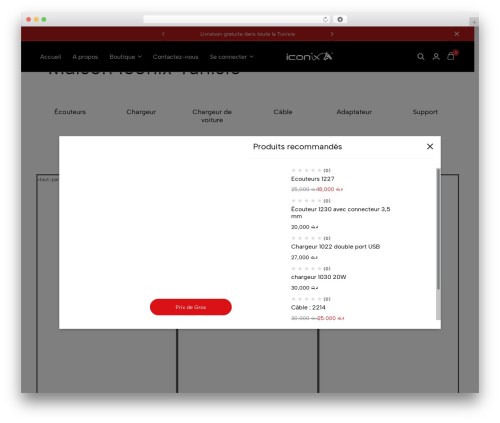The height and width of the screenshot is (423, 500).
Task: Open Contactez-nous page
Action: point(175,57)
